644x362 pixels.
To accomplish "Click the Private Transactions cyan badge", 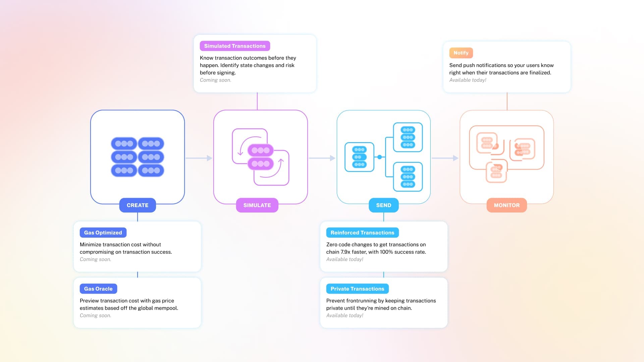I will 357,289.
